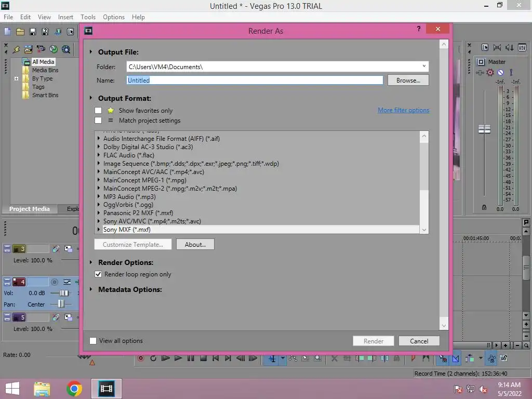The width and height of the screenshot is (532, 399).
Task: Click the Extract Audio from CD icon
Action: click(x=54, y=49)
